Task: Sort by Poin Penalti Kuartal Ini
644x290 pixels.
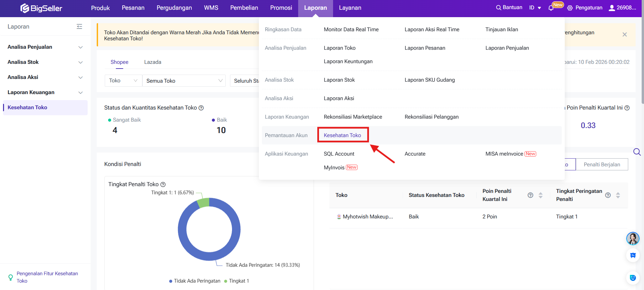Action: 541,195
